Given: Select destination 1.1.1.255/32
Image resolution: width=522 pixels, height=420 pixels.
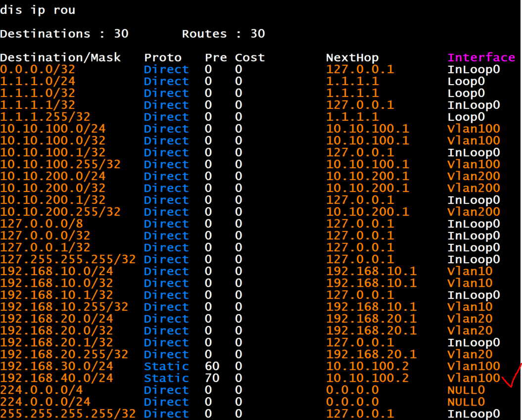Looking at the screenshot, I should pyautogui.click(x=46, y=117).
